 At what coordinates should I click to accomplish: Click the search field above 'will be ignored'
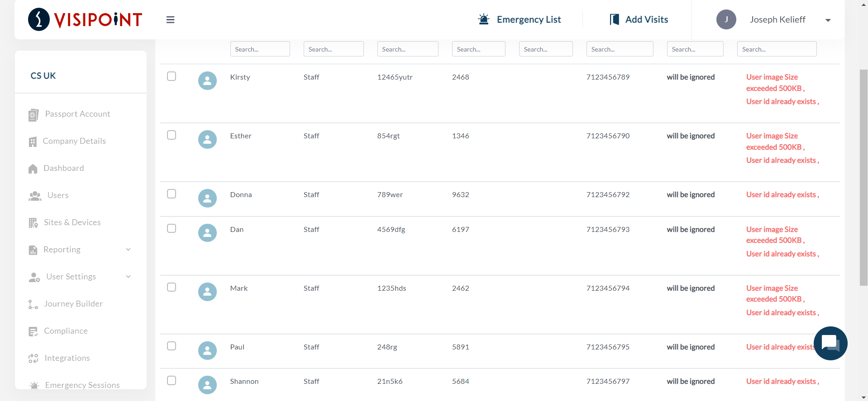click(695, 49)
